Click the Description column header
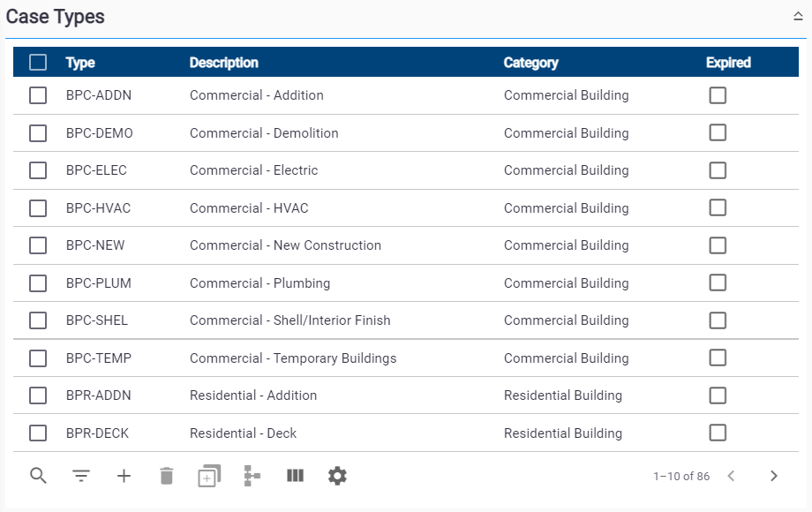This screenshot has width=812, height=512. tap(224, 63)
